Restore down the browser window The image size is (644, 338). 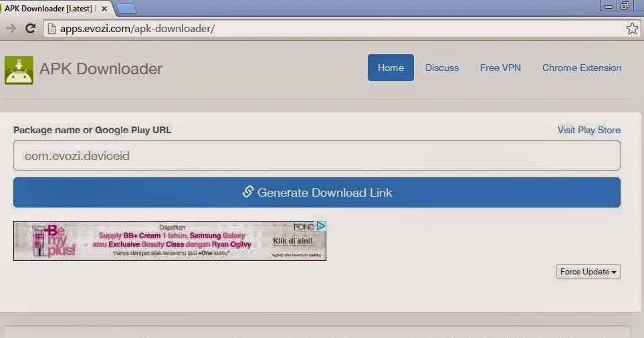(625, 6)
